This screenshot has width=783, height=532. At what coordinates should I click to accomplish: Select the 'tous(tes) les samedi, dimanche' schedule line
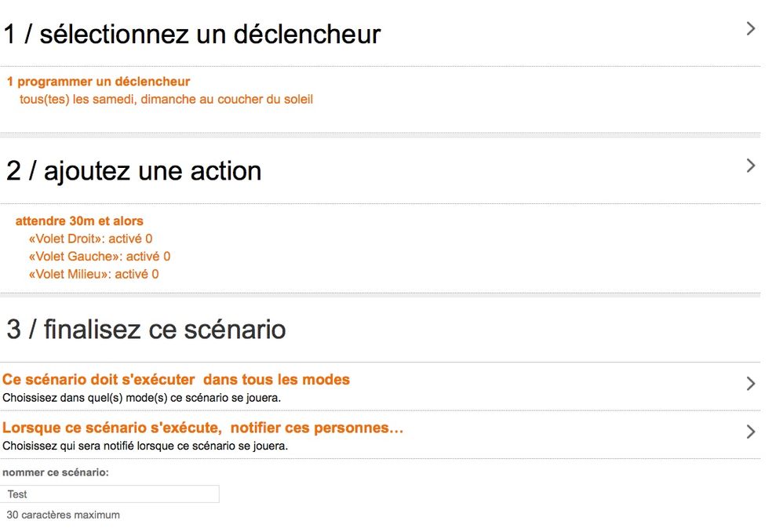pos(166,100)
